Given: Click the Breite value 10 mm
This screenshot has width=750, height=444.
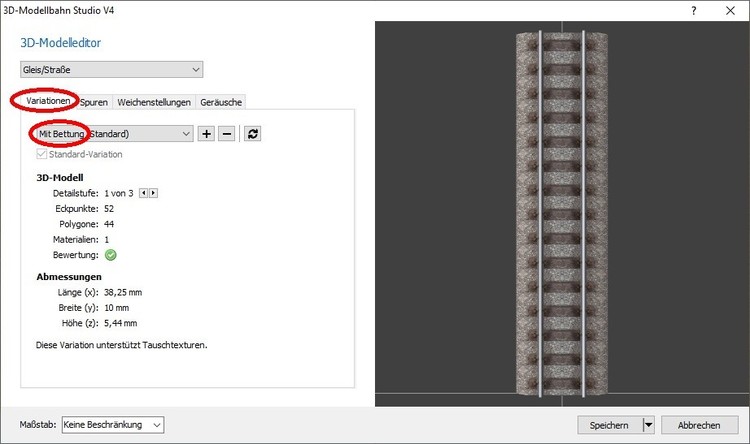Looking at the screenshot, I should pyautogui.click(x=117, y=308).
